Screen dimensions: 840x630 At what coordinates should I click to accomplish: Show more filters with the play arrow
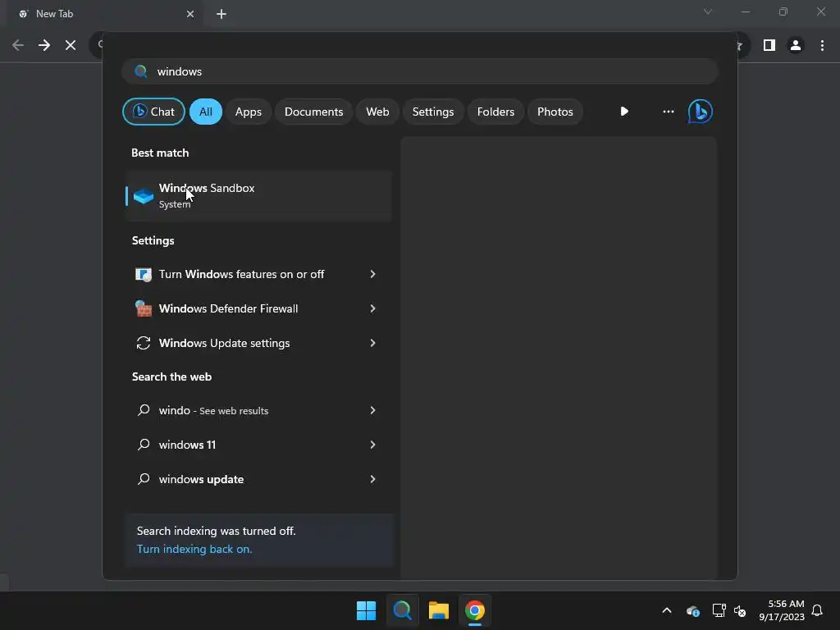point(624,112)
